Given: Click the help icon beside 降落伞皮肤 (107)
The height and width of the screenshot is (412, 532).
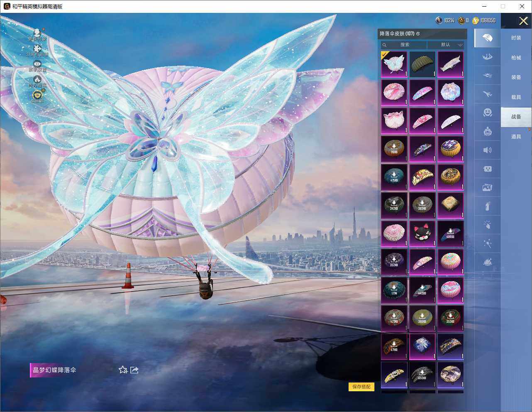Looking at the screenshot, I should tap(418, 34).
